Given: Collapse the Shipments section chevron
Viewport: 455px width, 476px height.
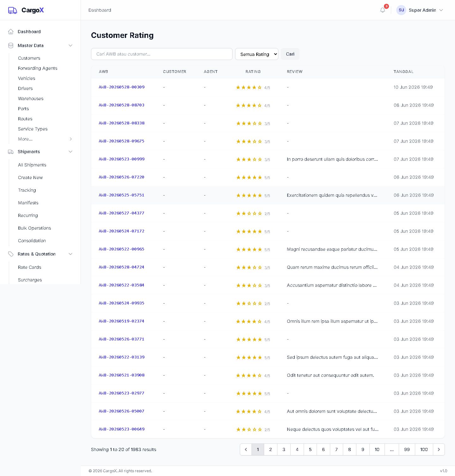Looking at the screenshot, I should 70,152.
